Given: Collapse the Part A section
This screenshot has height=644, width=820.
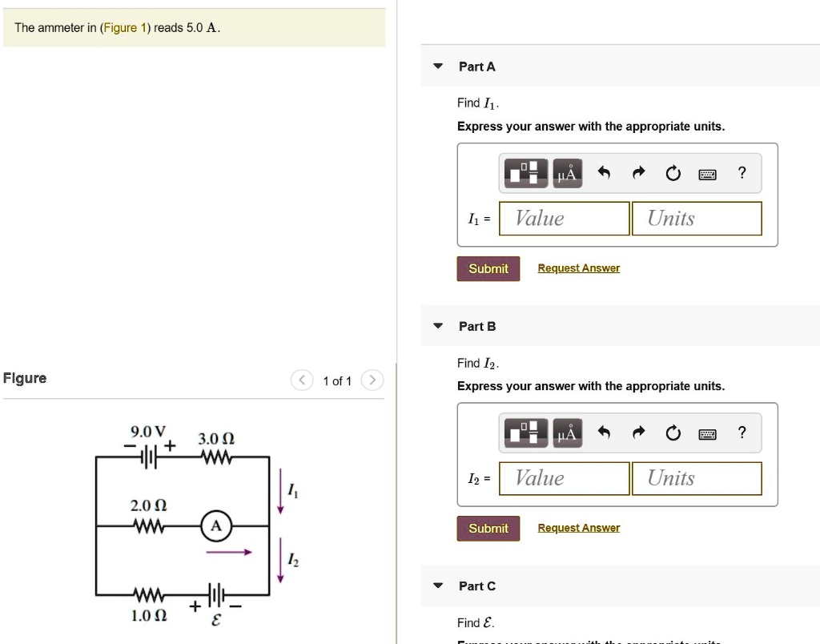Looking at the screenshot, I should tap(437, 66).
